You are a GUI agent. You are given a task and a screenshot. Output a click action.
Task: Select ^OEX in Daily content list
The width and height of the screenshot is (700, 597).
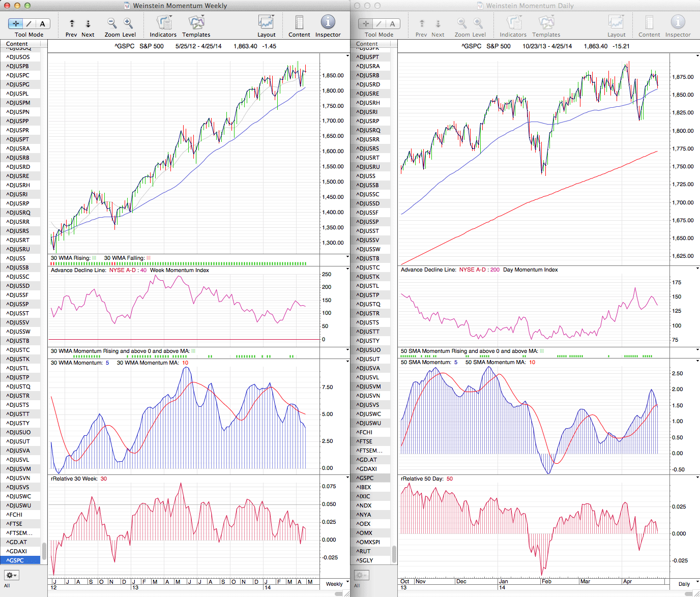pyautogui.click(x=370, y=524)
